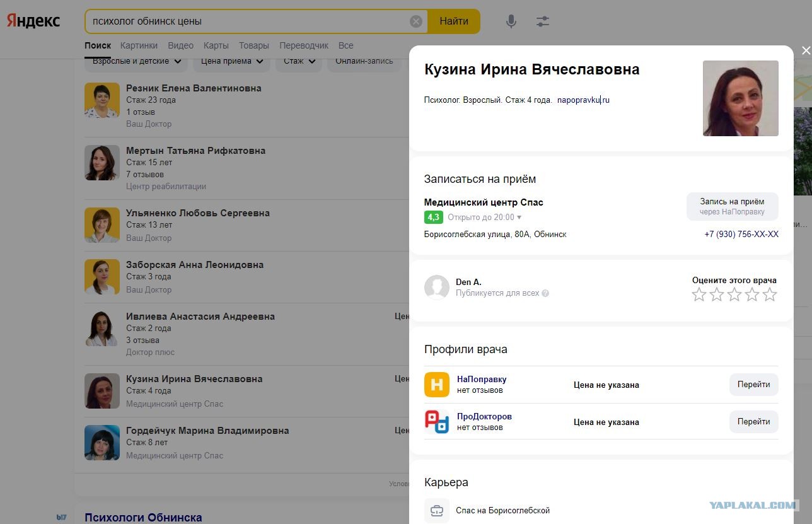This screenshot has width=812, height=524.
Task: Open Гордейчук Марина Владимировна listing
Action: [x=207, y=431]
